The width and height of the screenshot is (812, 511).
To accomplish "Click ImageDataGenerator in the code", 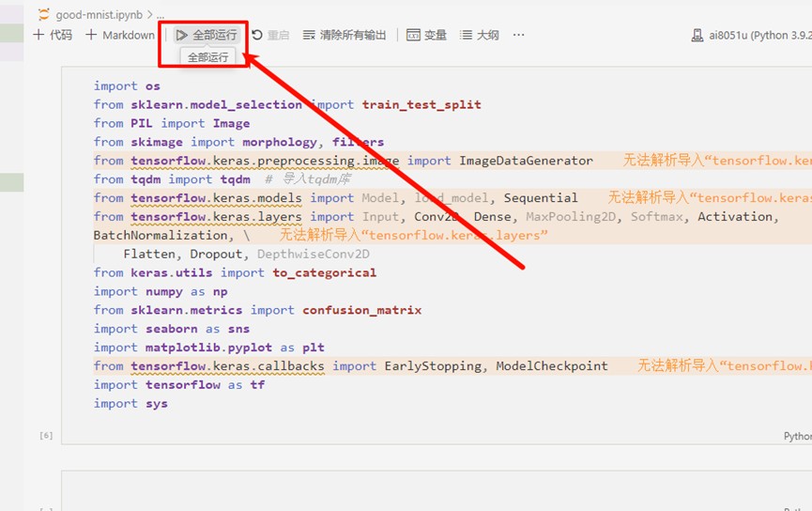I will click(526, 161).
